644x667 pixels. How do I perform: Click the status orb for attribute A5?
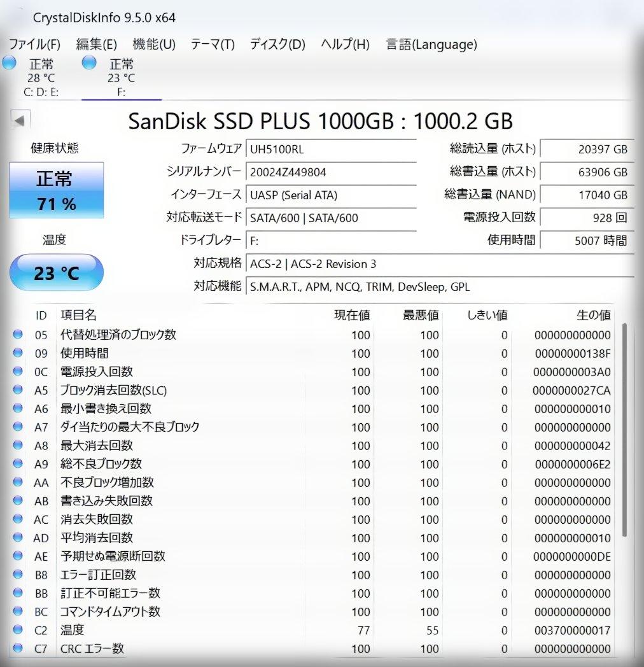pos(18,390)
